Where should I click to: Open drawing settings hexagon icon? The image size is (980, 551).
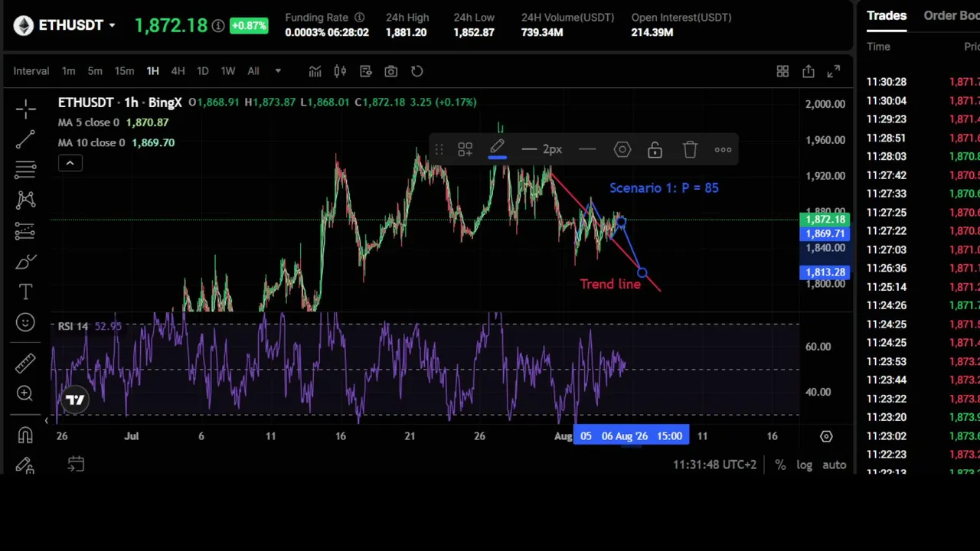622,149
